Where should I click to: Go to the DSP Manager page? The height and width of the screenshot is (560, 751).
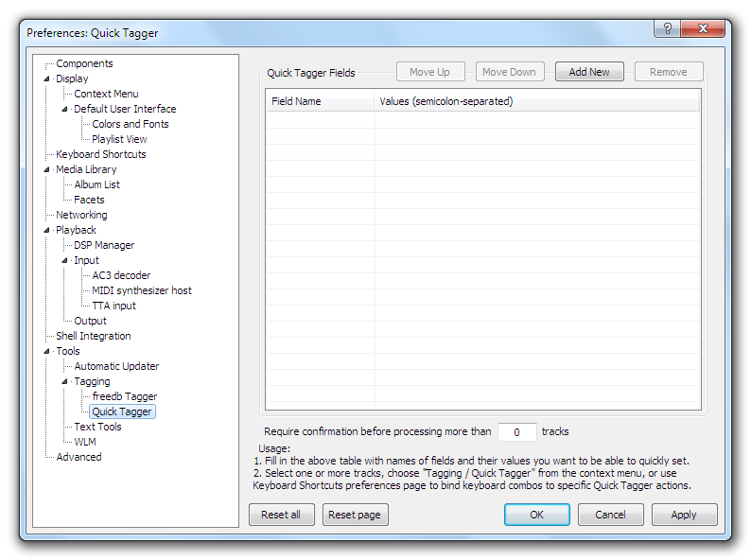click(104, 245)
